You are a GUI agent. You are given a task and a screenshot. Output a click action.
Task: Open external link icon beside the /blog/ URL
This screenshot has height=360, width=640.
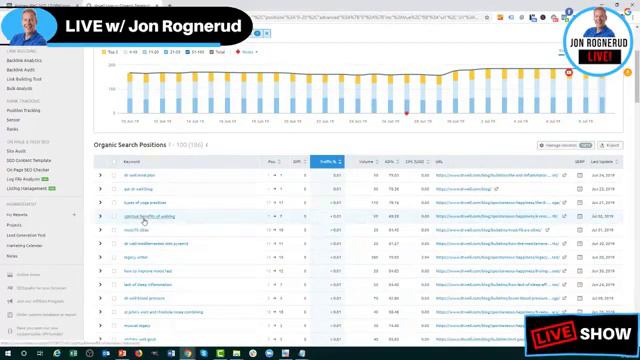497,189
